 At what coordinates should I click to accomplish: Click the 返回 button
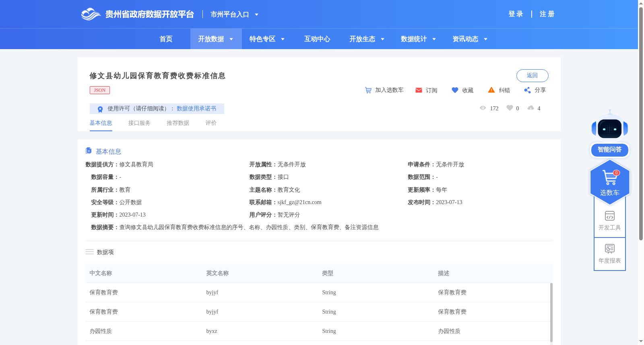tap(532, 76)
